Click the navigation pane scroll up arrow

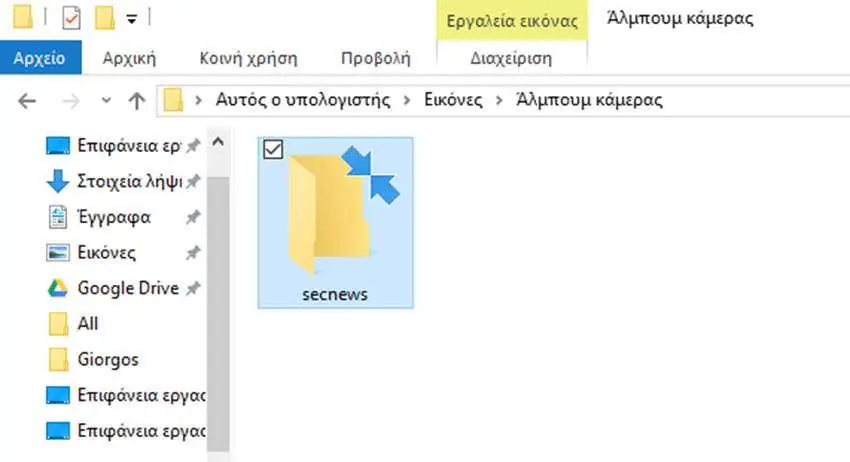click(218, 142)
